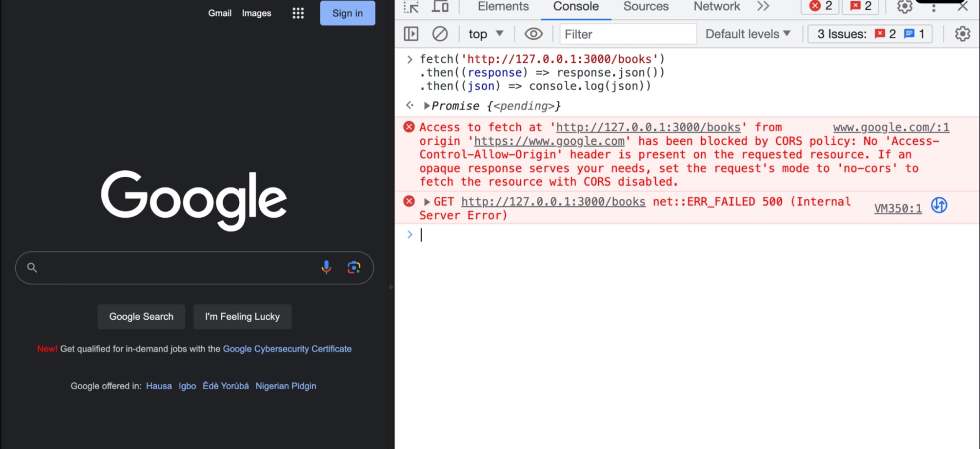Switch Google language to Hausa
Screen dimensions: 980x449
159,386
